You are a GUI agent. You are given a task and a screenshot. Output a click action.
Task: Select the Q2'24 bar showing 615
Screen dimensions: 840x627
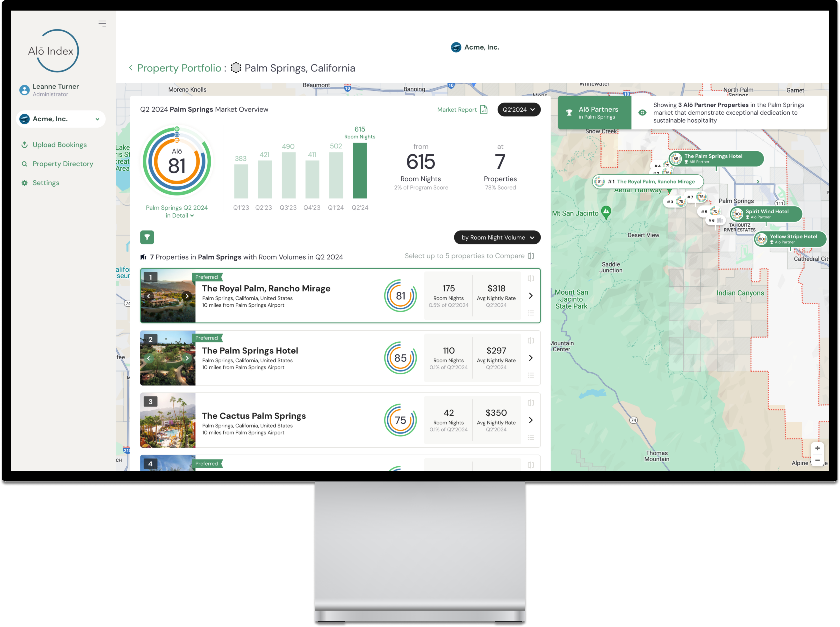tap(360, 170)
